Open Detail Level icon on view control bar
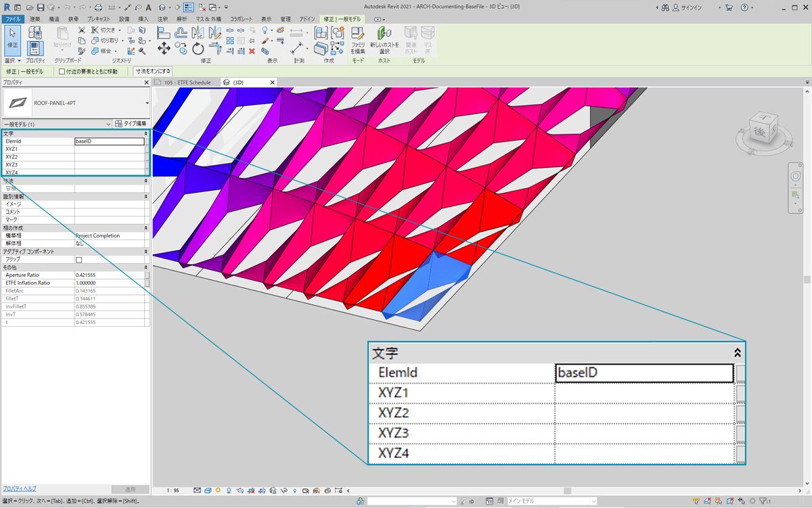The height and width of the screenshot is (508, 812). (x=198, y=490)
